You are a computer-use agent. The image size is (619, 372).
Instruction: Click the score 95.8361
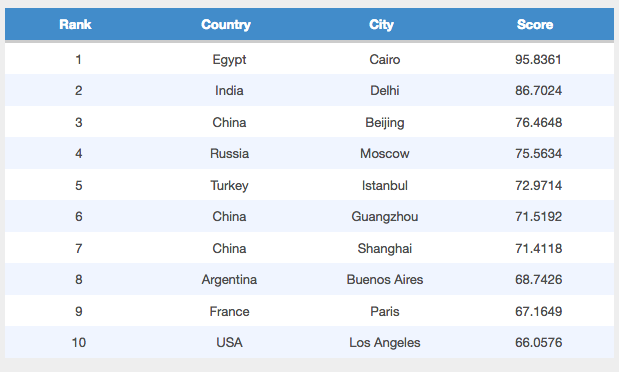point(538,60)
